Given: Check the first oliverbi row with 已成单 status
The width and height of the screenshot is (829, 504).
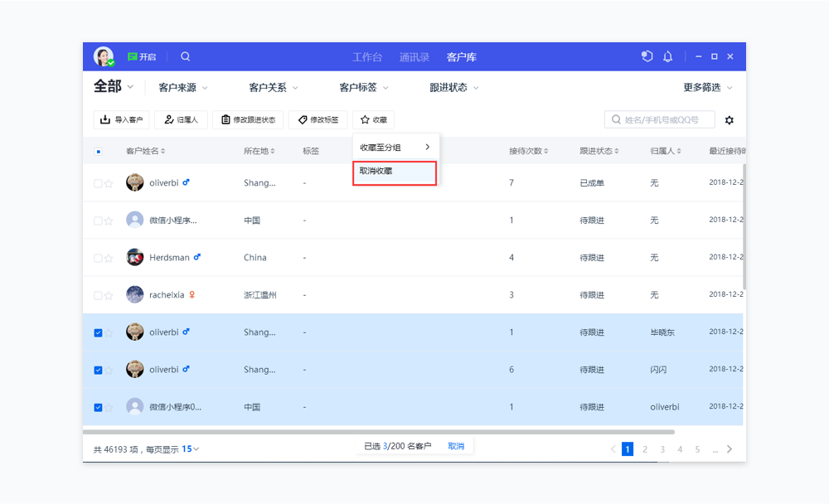Looking at the screenshot, I should (x=98, y=183).
